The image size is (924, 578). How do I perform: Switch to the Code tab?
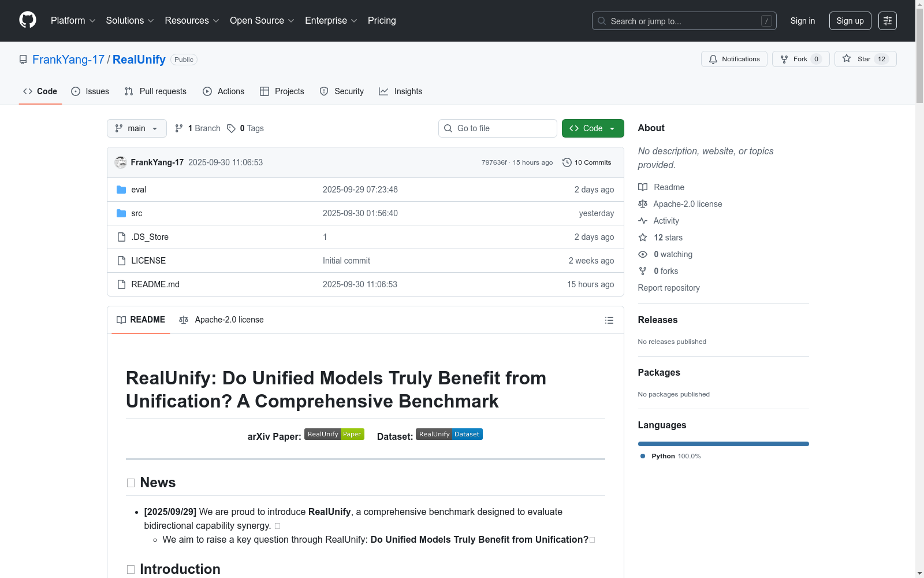pyautogui.click(x=40, y=91)
